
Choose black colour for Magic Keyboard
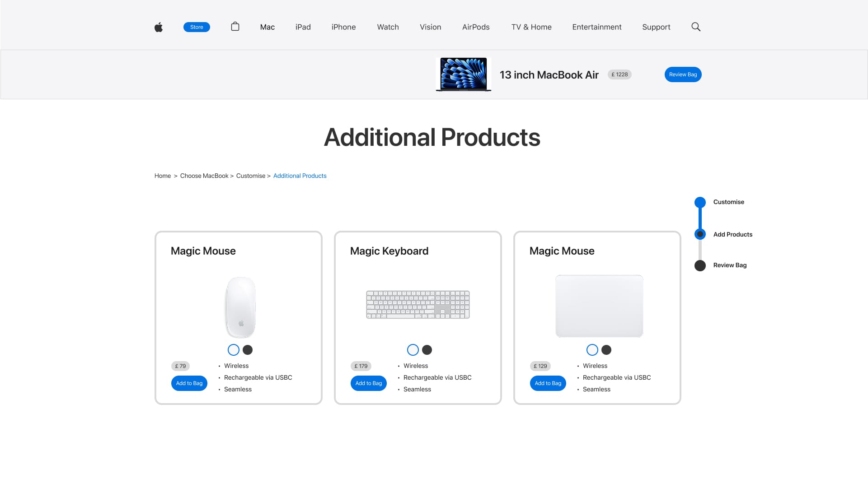click(x=427, y=350)
